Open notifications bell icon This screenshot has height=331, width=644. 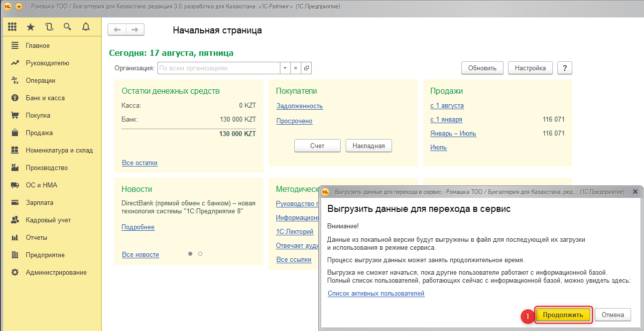click(86, 27)
